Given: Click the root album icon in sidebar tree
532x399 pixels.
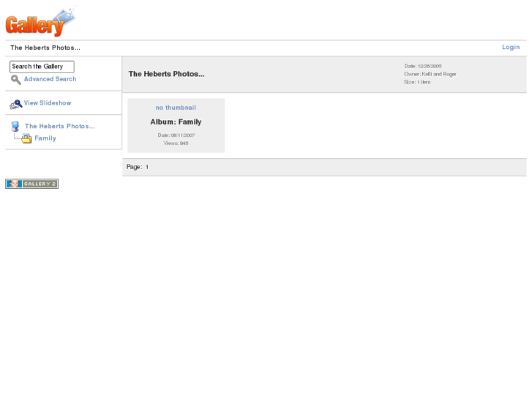Looking at the screenshot, I should click(x=15, y=127).
